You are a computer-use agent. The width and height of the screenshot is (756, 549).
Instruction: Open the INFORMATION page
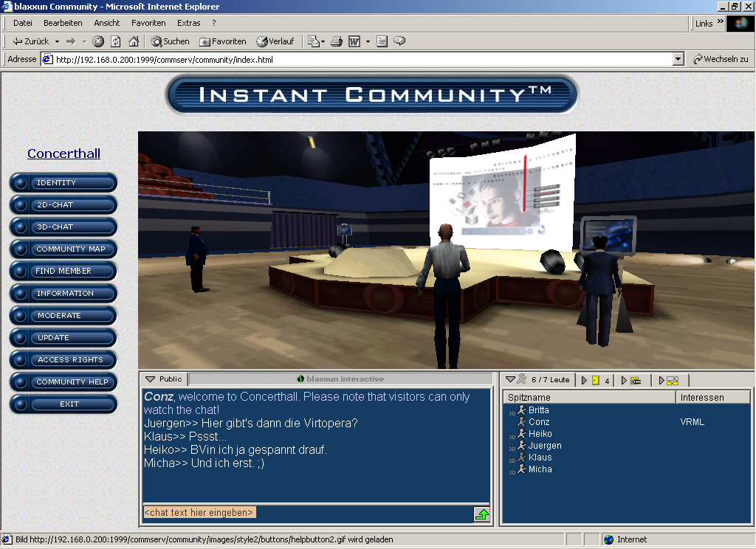(x=63, y=293)
